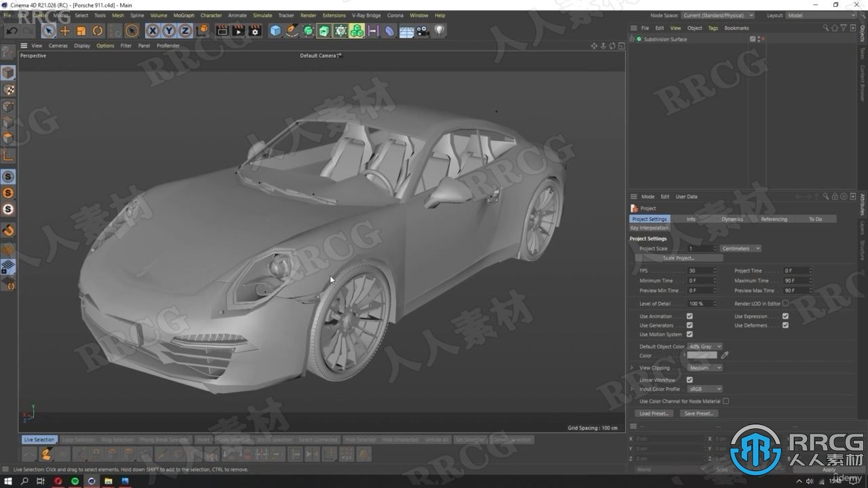The width and height of the screenshot is (868, 488).
Task: Enable Snap S icon in left palette
Action: 8,176
